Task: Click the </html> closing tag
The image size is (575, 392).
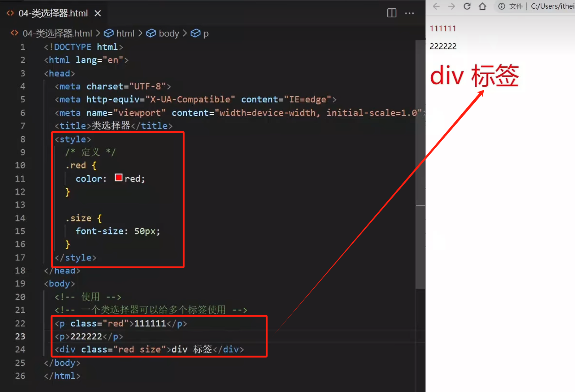Action: coord(62,376)
